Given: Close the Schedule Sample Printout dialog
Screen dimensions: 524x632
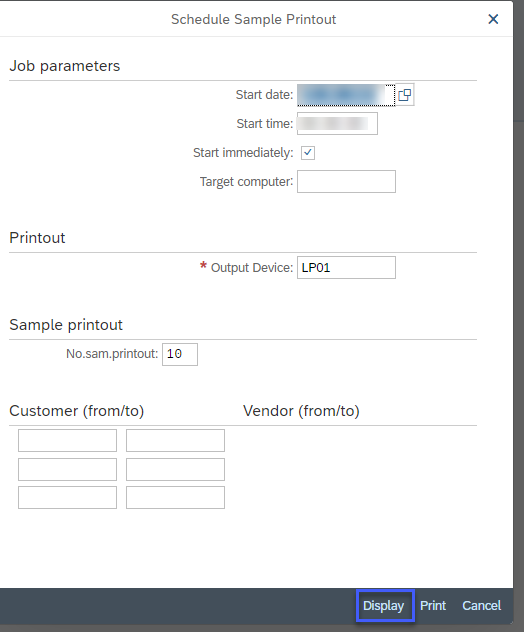Looking at the screenshot, I should [x=493, y=19].
